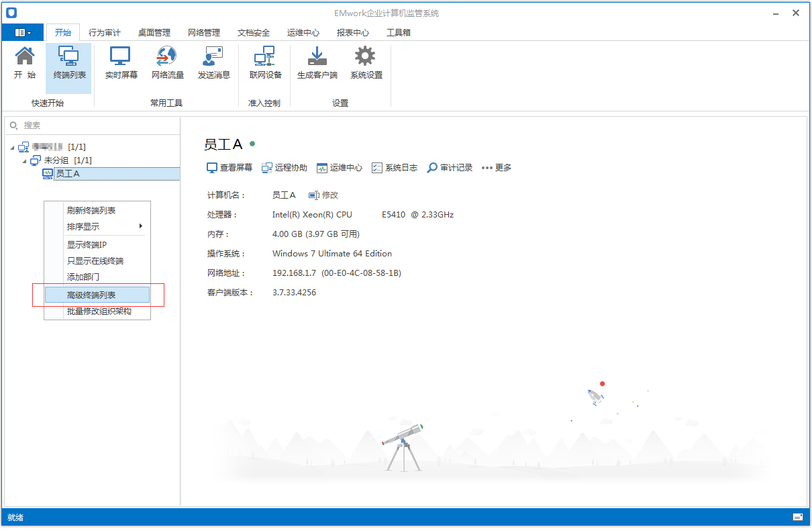Click the network address 192.168.1.7 value
Image resolution: width=812 pixels, height=531 pixels.
click(294, 273)
